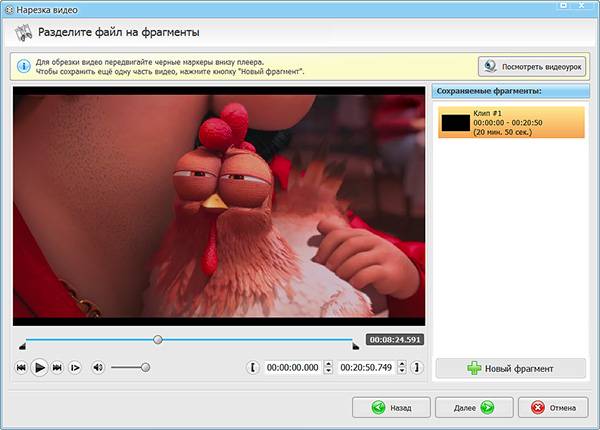Click the current time display 00:08:24.591
Screen dimensions: 600x430
point(395,340)
